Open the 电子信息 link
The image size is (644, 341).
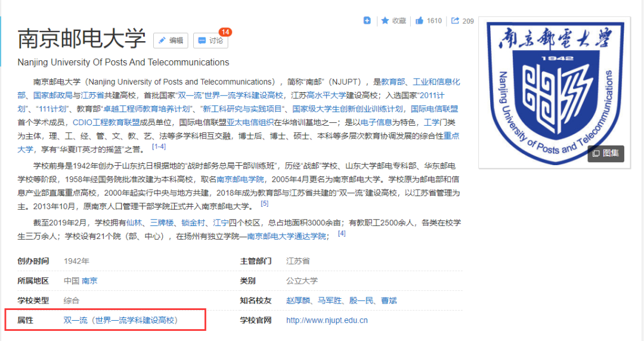(376, 122)
